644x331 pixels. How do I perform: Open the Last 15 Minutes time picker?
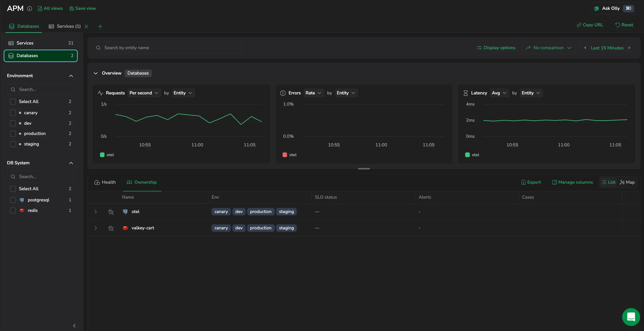click(607, 48)
